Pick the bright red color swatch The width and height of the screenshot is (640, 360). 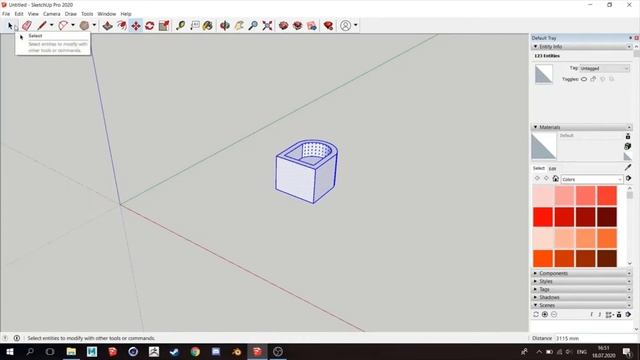click(543, 217)
